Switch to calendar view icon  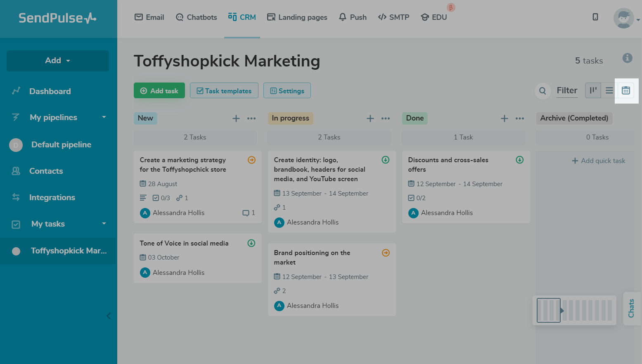pos(626,90)
